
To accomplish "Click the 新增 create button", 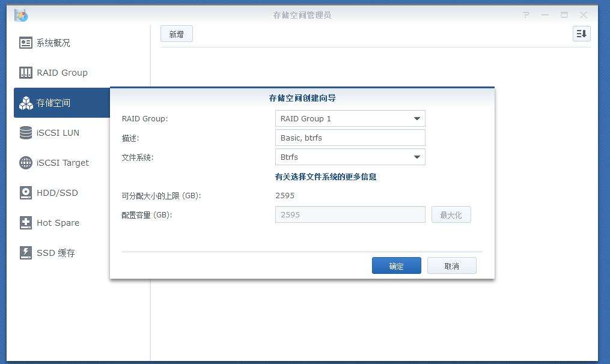I will coord(176,34).
